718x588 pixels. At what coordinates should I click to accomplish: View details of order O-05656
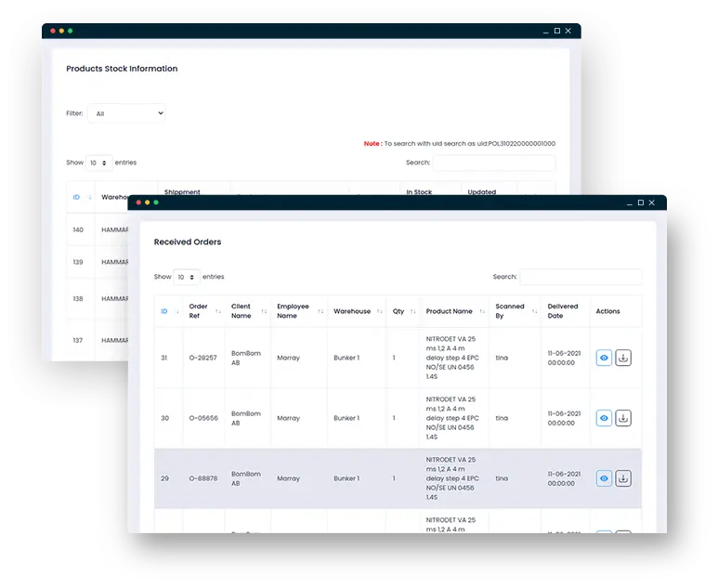coord(604,418)
